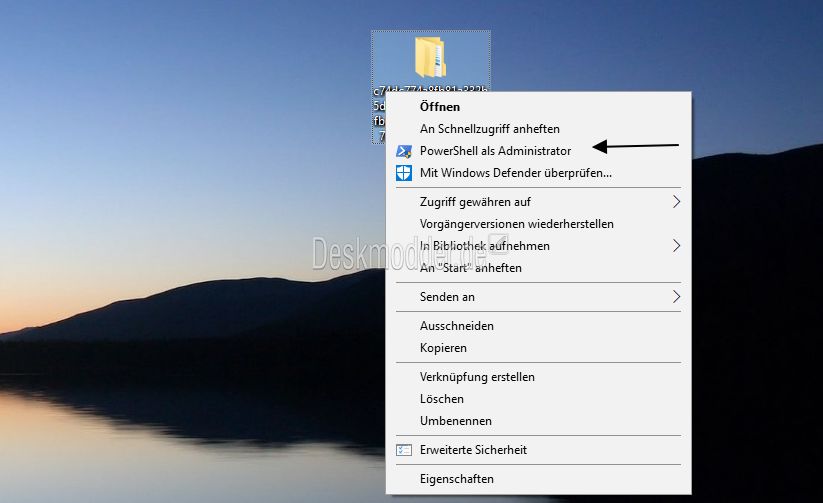The image size is (823, 503).
Task: Click the PowerShell icon in context menu
Action: (x=404, y=151)
